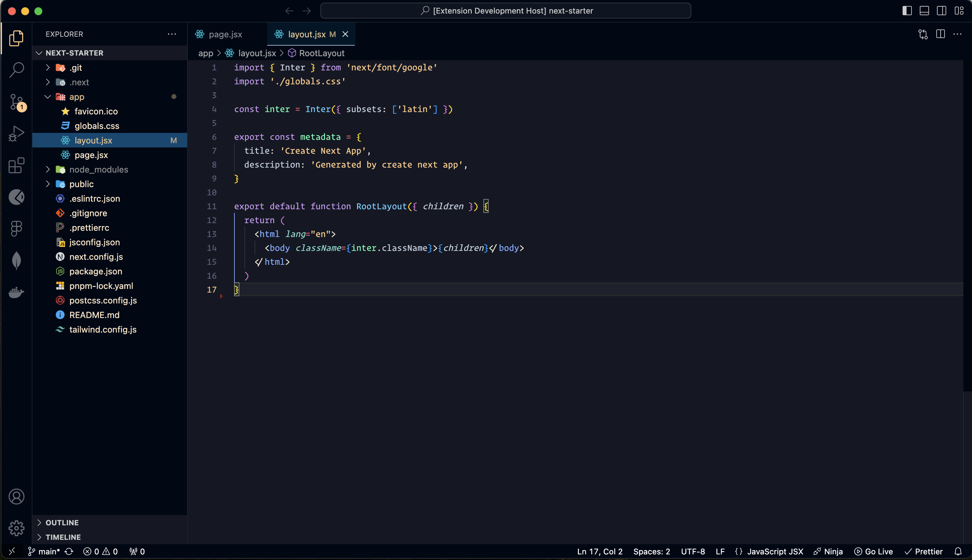Click Go Live in status bar
The image size is (972, 560).
coord(873,551)
